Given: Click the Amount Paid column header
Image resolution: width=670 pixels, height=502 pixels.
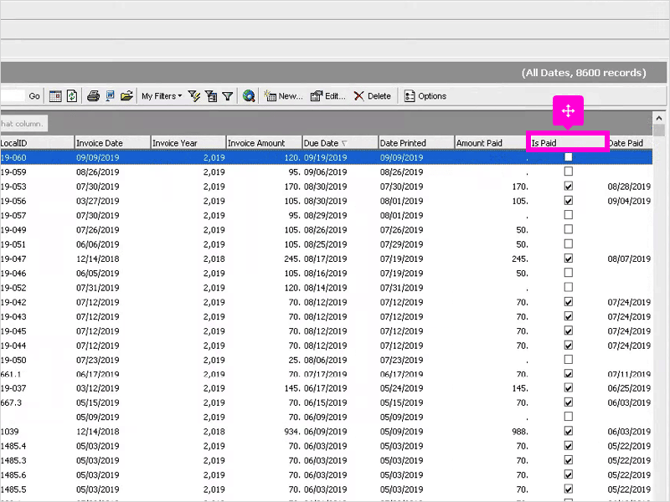Looking at the screenshot, I should pyautogui.click(x=492, y=143).
